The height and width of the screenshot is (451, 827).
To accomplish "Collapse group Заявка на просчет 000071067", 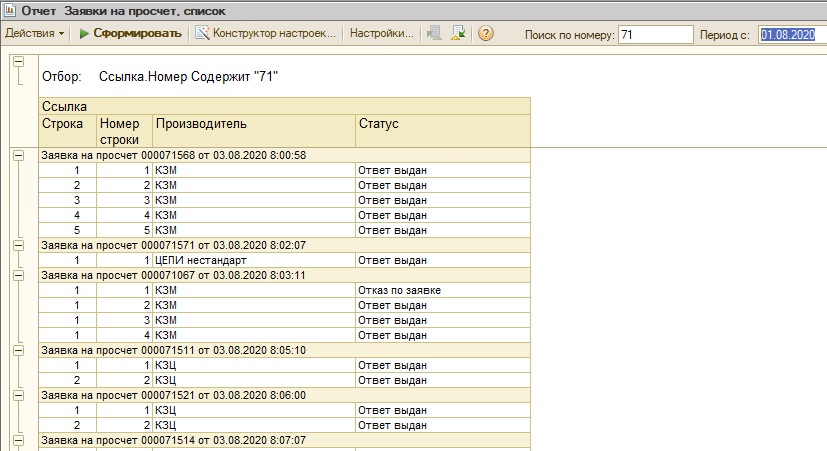I will click(x=18, y=275).
